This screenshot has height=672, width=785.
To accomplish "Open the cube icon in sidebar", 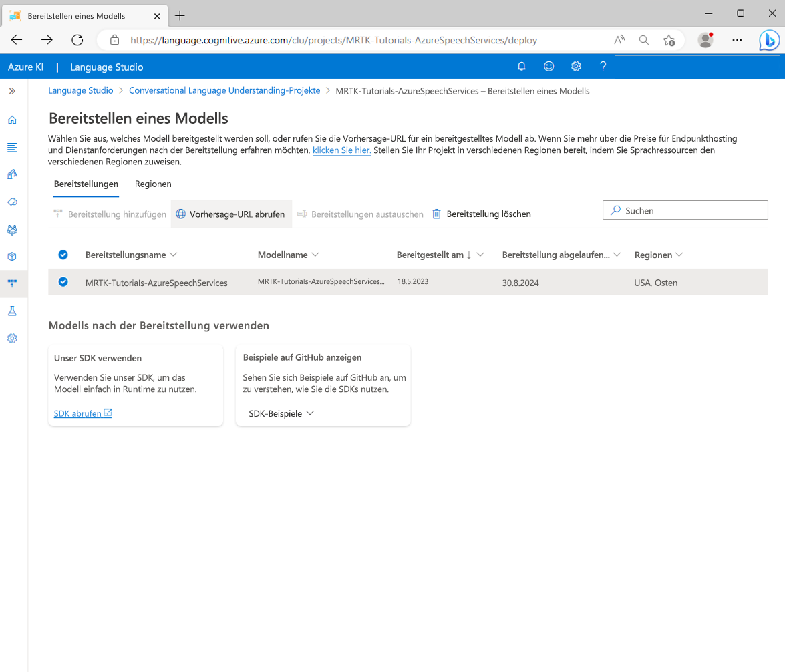I will coord(12,257).
